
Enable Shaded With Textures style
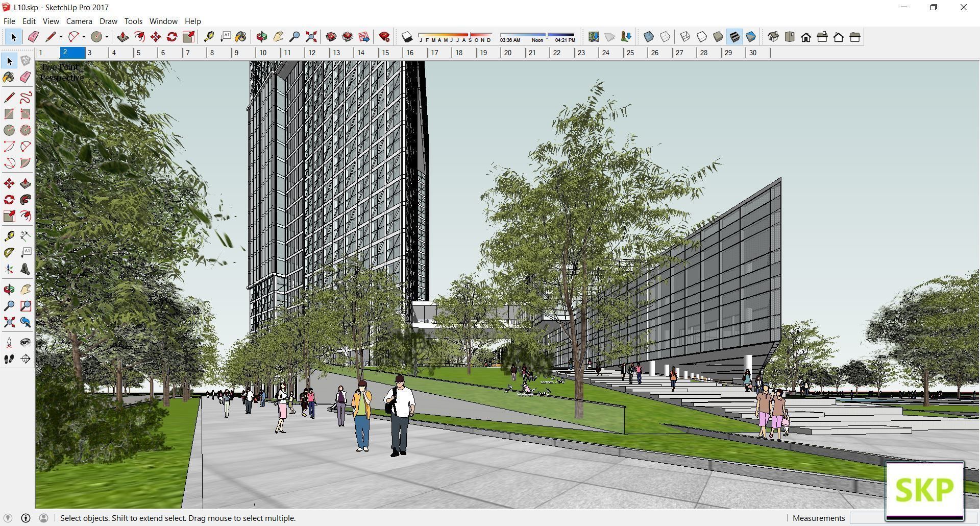pos(734,37)
